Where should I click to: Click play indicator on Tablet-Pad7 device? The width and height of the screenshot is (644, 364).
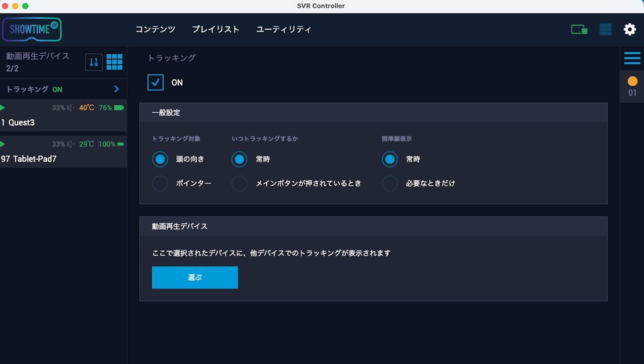click(2, 144)
